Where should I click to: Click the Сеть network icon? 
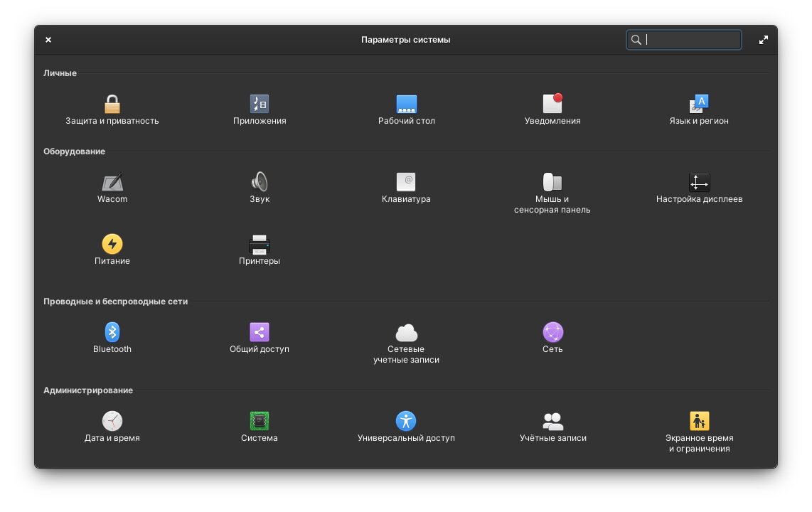[x=552, y=332]
